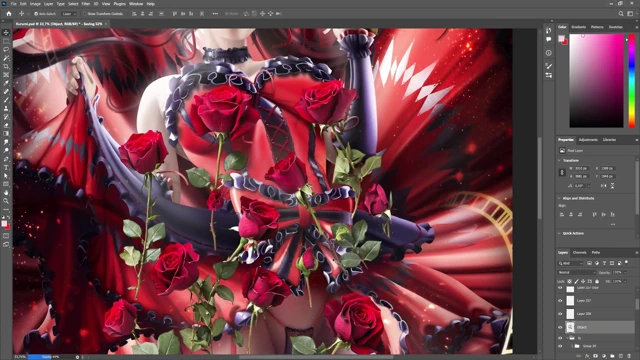Open the Window menu
Screen dimensions: 640x360
tap(136, 4)
